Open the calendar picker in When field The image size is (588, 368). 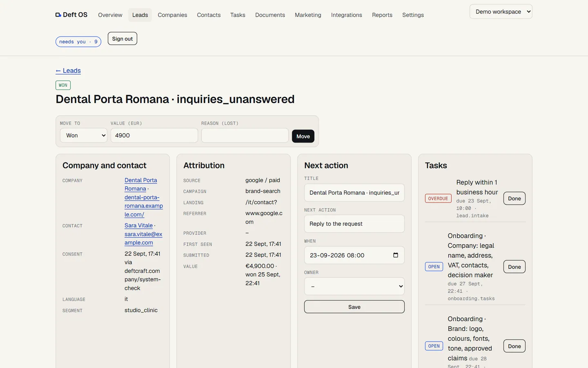[x=395, y=255]
